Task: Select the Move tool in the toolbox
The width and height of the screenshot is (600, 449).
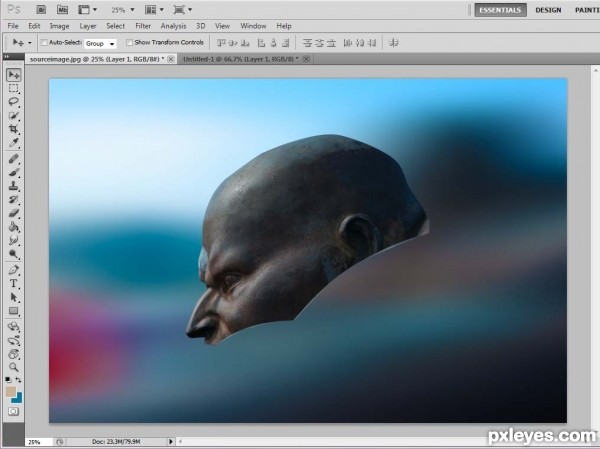Action: (13, 75)
